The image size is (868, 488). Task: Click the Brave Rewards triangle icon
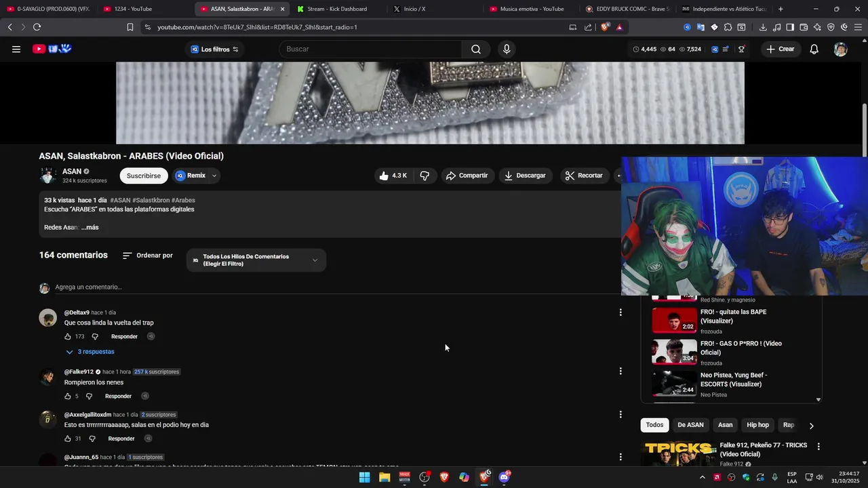click(619, 27)
